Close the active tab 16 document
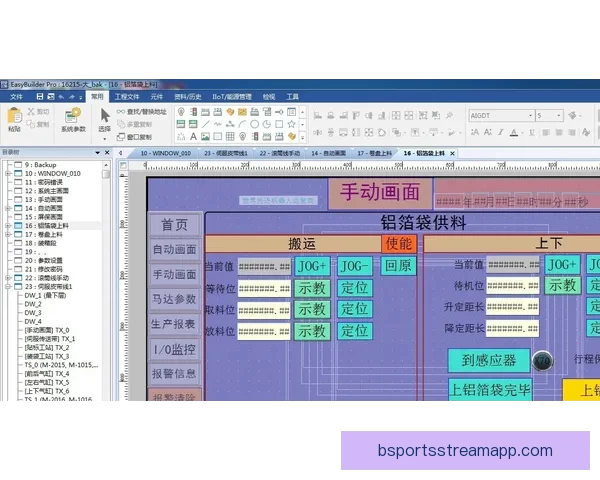The width and height of the screenshot is (600, 480). (452, 153)
